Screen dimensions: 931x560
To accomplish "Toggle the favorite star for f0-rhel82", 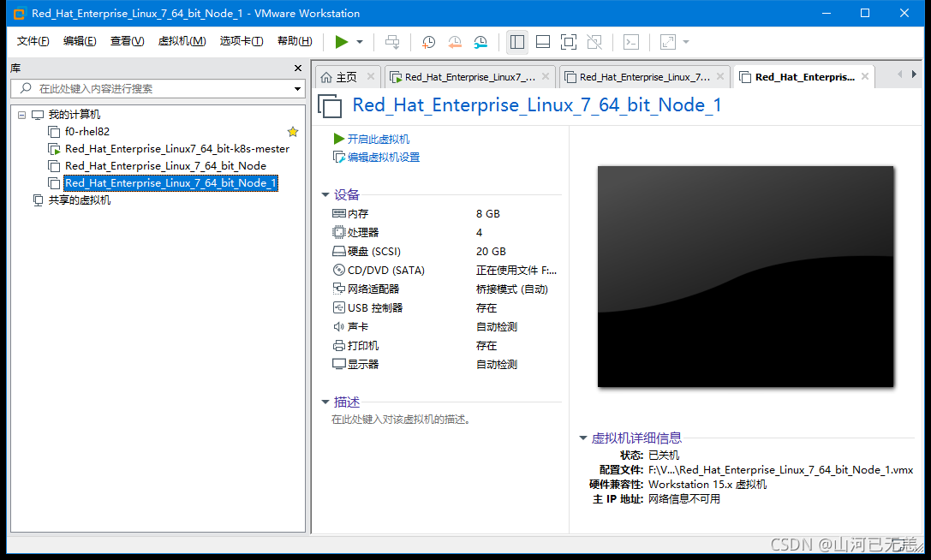I will (293, 132).
